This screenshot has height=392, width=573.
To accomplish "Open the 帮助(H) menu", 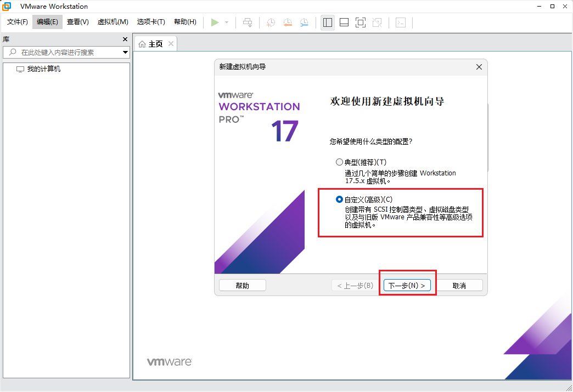I will pyautogui.click(x=185, y=22).
